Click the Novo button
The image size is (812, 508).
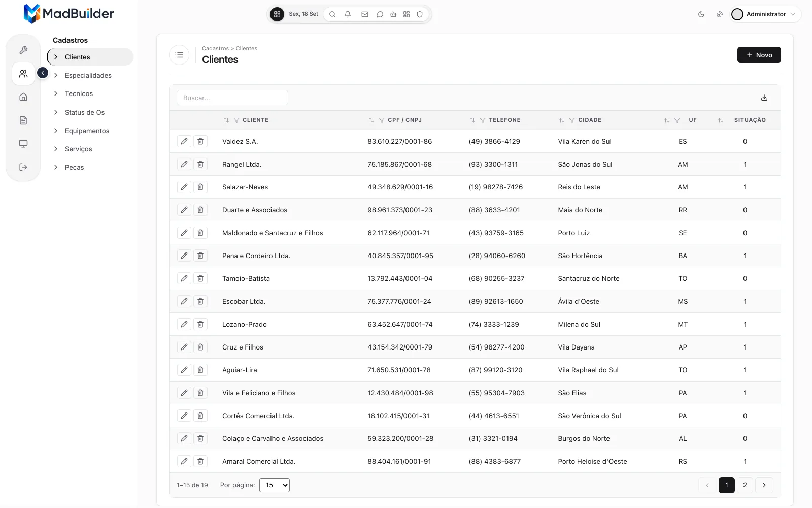[x=759, y=55]
